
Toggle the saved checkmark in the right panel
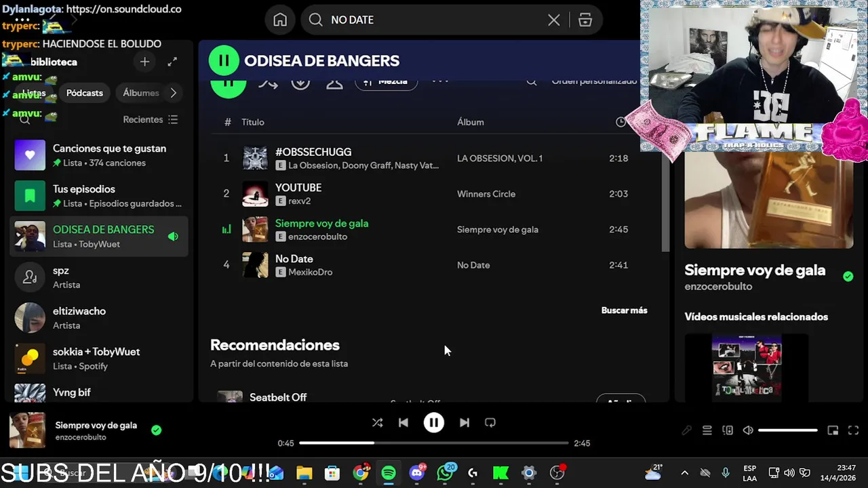click(x=848, y=277)
